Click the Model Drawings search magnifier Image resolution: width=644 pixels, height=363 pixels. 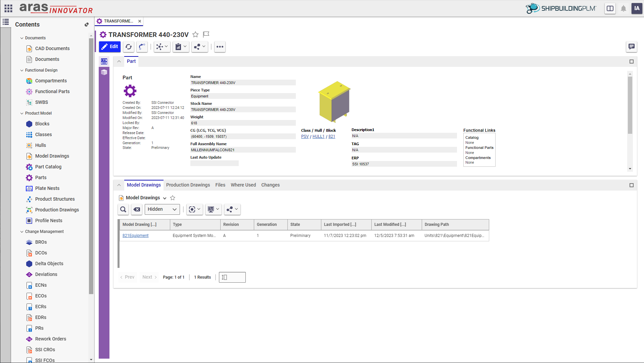coord(123,209)
